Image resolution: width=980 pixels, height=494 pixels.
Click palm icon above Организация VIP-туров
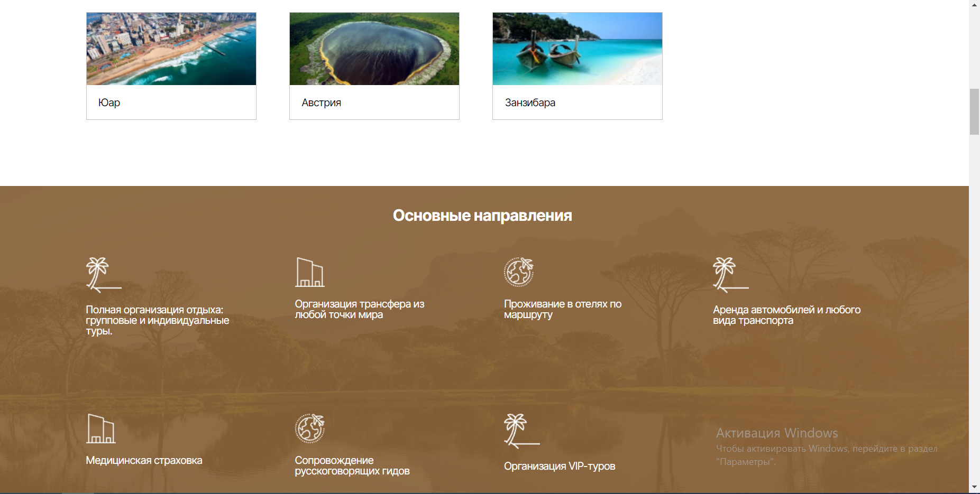(521, 431)
